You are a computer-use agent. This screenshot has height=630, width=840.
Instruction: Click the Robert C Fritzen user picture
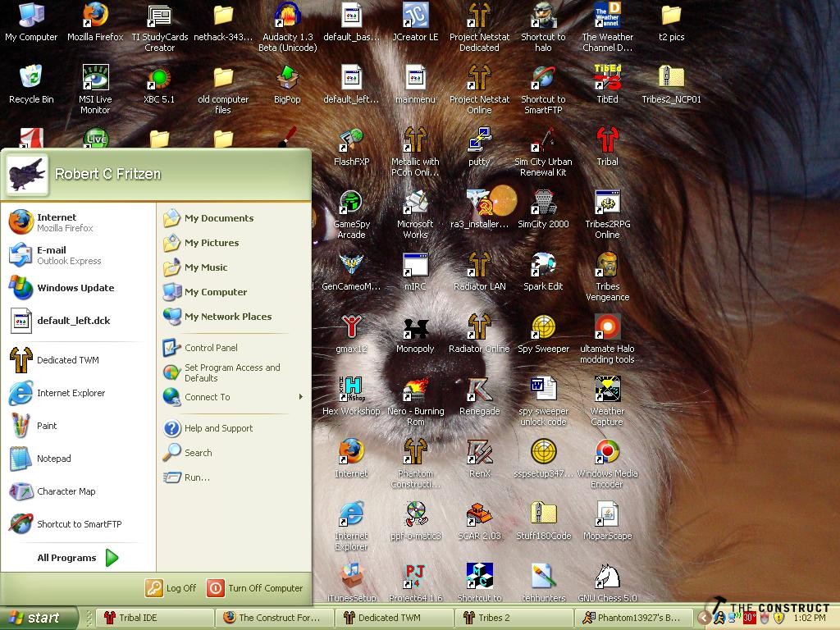tap(27, 174)
